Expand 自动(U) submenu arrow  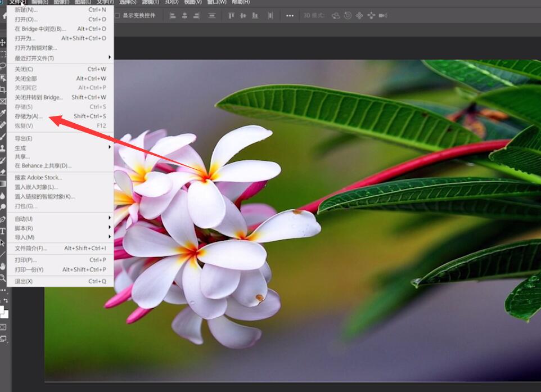click(109, 218)
